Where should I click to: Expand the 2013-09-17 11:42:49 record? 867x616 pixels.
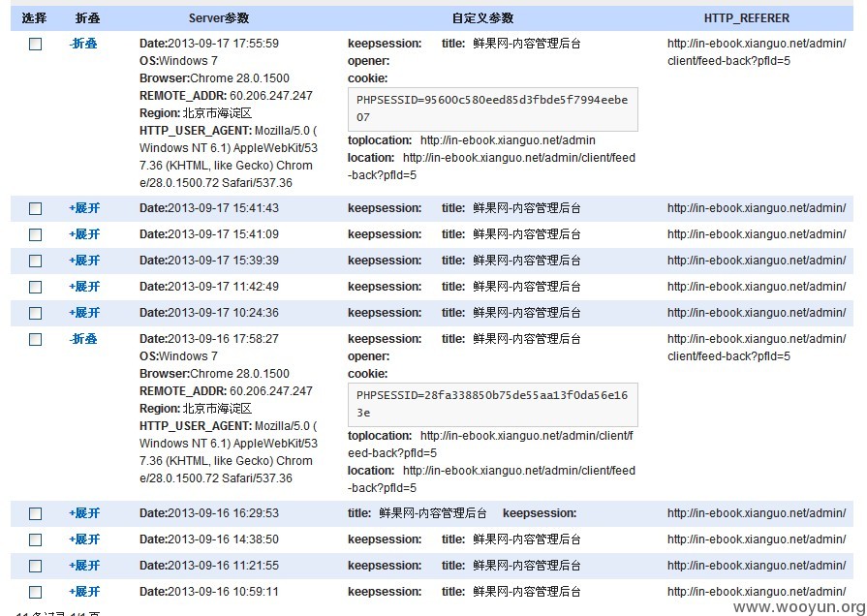coord(84,287)
